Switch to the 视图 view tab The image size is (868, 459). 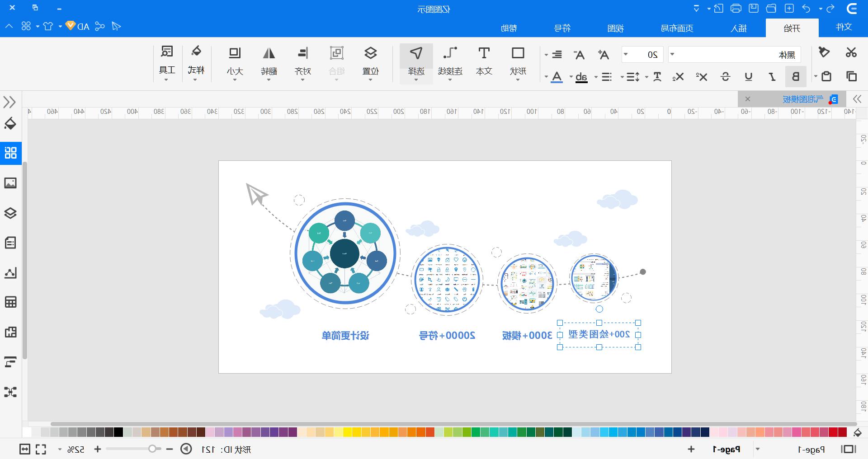click(615, 28)
